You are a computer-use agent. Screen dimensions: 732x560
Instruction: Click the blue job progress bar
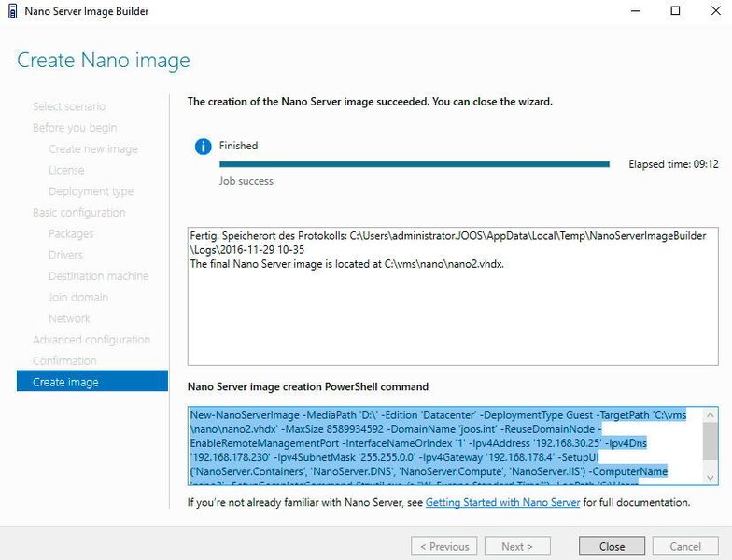pos(415,164)
